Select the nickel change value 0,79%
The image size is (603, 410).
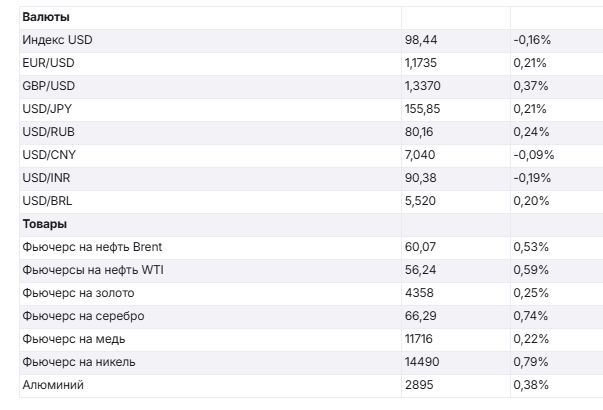(x=530, y=361)
